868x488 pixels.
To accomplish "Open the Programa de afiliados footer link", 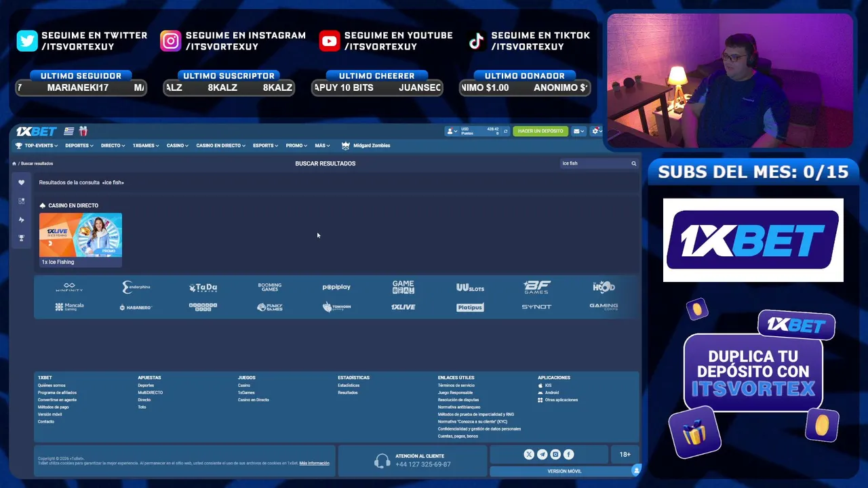I will (57, 393).
